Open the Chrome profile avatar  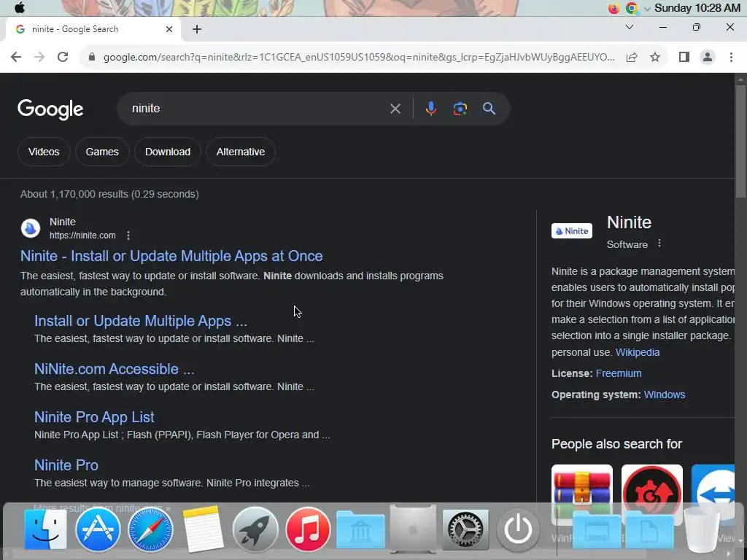708,57
